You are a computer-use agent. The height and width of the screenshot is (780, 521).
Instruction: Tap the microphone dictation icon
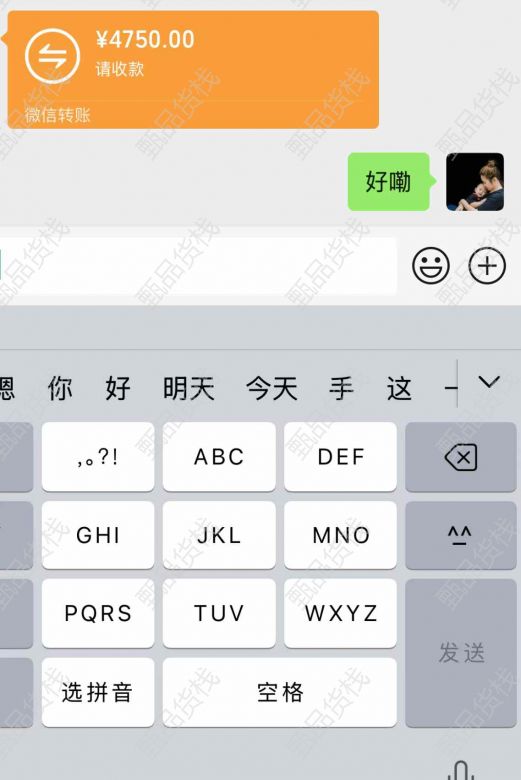tap(461, 770)
